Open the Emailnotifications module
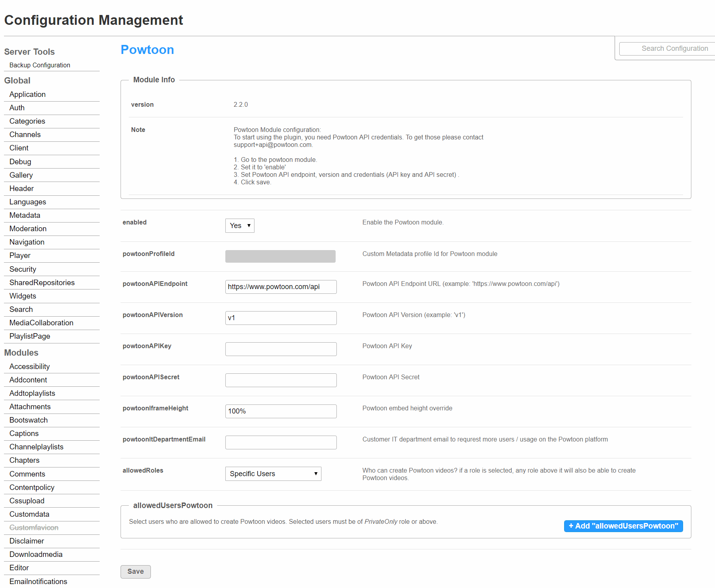The image size is (715, 588). tap(38, 582)
